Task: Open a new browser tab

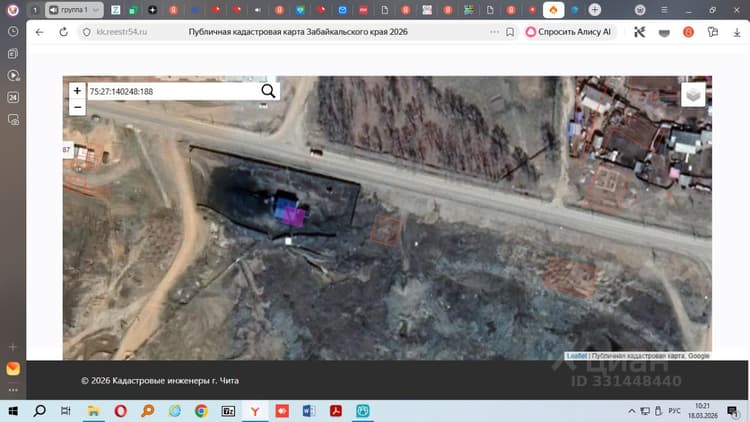Action: click(595, 10)
